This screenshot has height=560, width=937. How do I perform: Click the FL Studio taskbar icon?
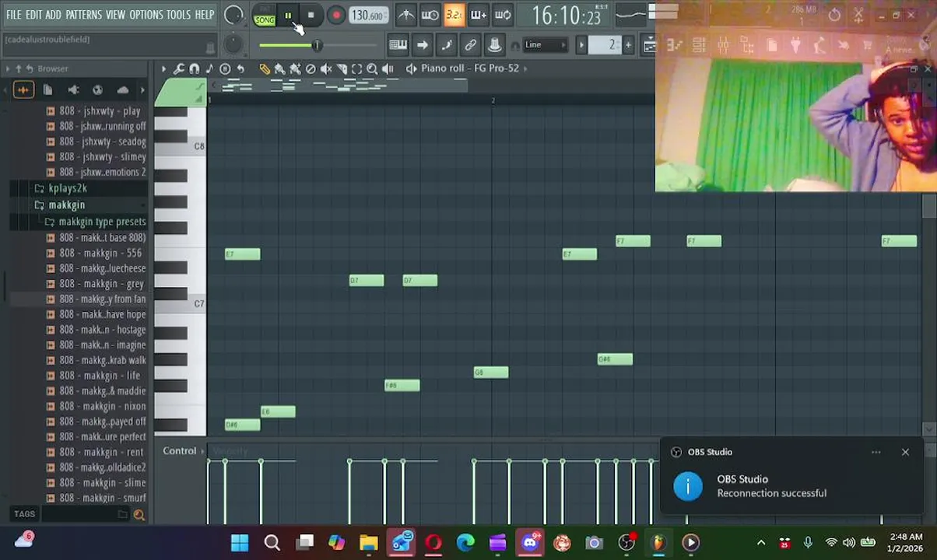[x=658, y=542]
